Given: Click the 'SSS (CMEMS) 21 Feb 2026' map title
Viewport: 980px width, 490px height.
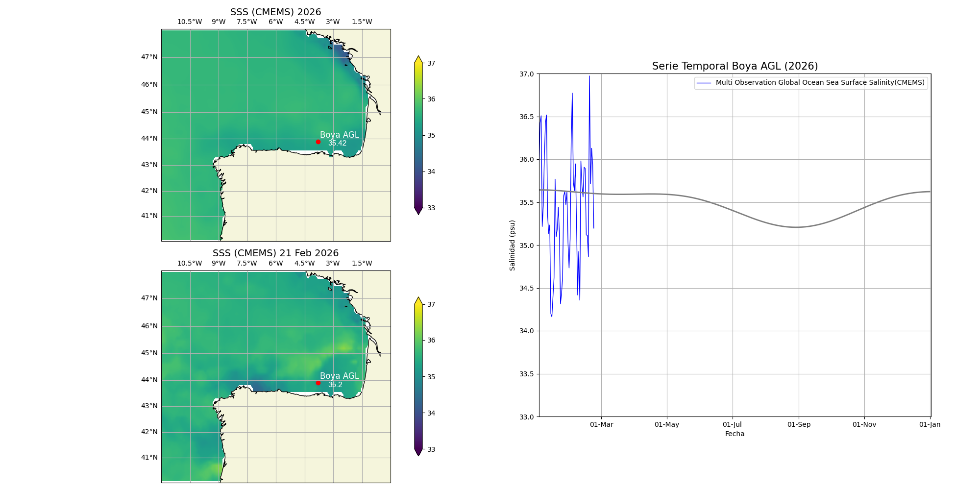Looking at the screenshot, I should pyautogui.click(x=276, y=253).
